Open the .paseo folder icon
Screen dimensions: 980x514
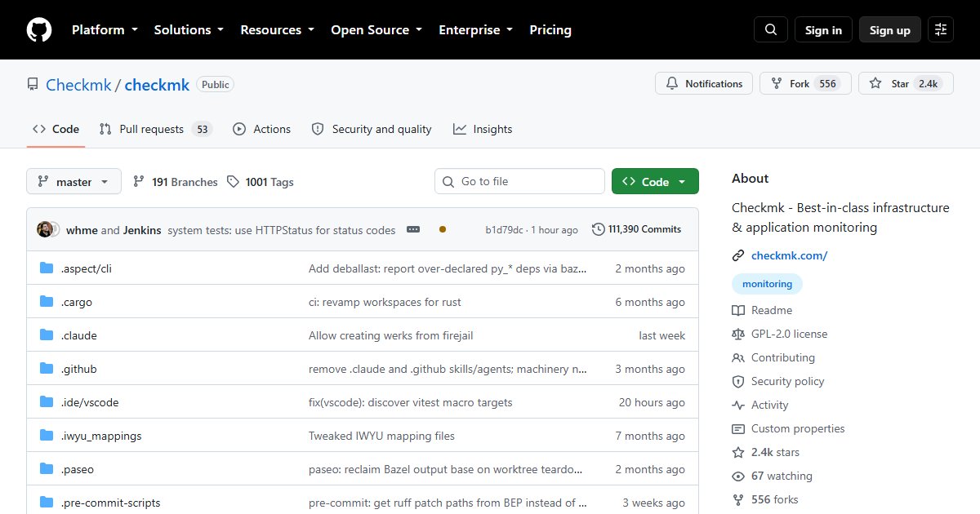(x=47, y=469)
